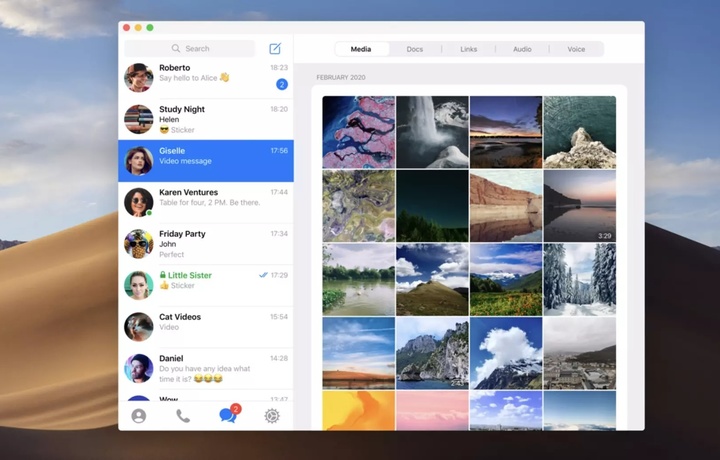Click Study Night group avatar
The image size is (720, 460).
coord(139,119)
